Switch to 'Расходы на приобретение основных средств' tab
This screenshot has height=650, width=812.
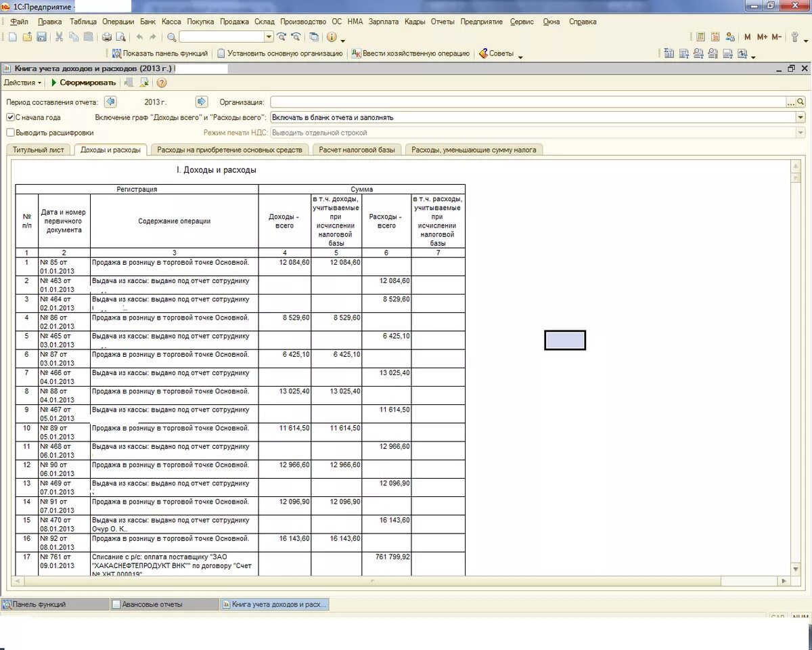[229, 150]
